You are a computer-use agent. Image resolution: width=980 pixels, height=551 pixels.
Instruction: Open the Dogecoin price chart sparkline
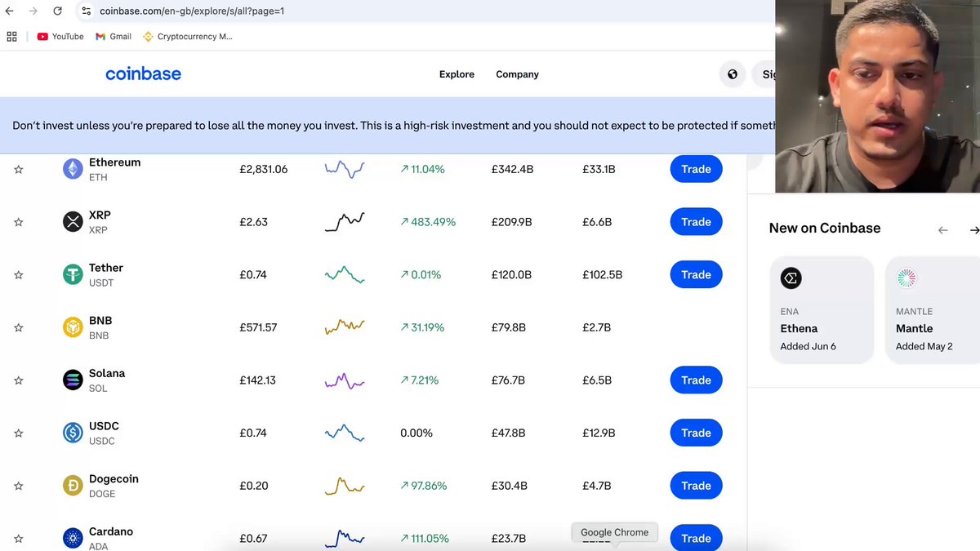(345, 486)
